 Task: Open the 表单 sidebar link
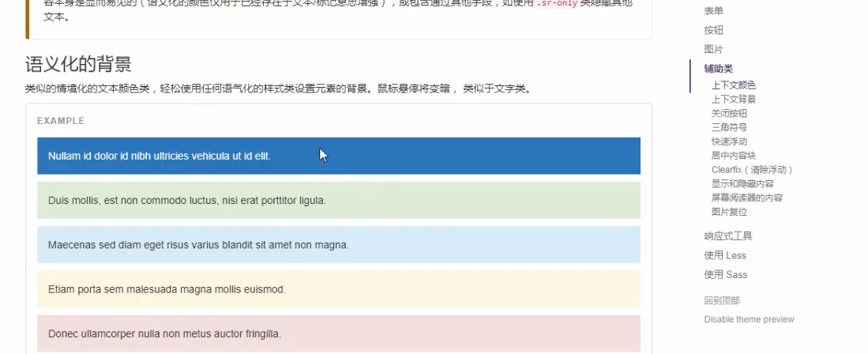(713, 11)
